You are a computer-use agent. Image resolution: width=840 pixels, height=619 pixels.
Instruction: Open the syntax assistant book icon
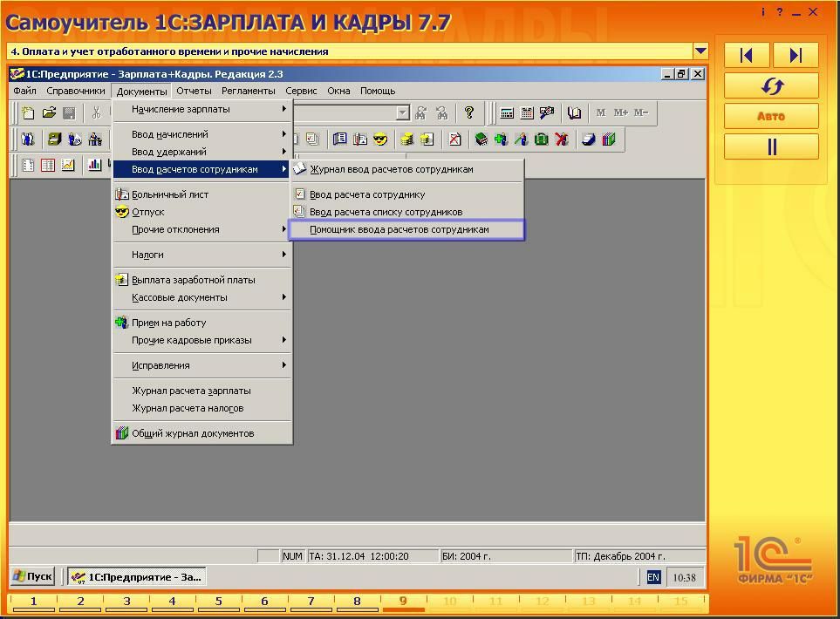[574, 112]
